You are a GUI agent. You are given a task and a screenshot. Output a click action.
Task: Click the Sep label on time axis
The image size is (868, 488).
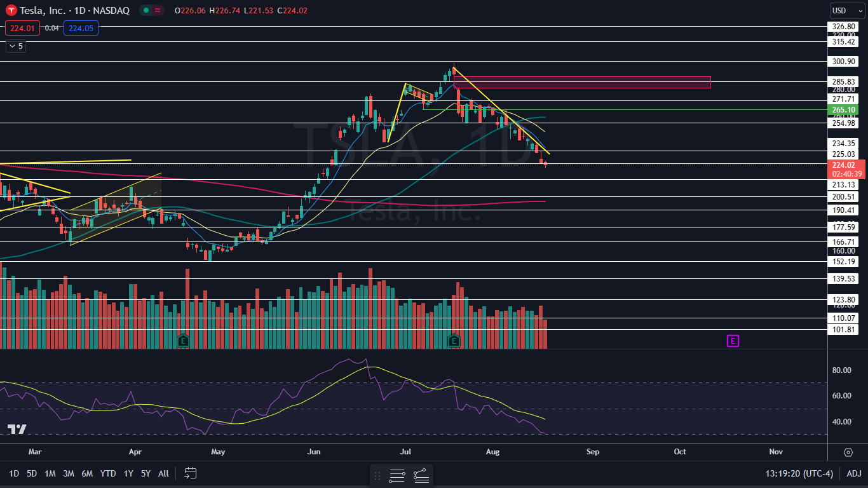(592, 452)
